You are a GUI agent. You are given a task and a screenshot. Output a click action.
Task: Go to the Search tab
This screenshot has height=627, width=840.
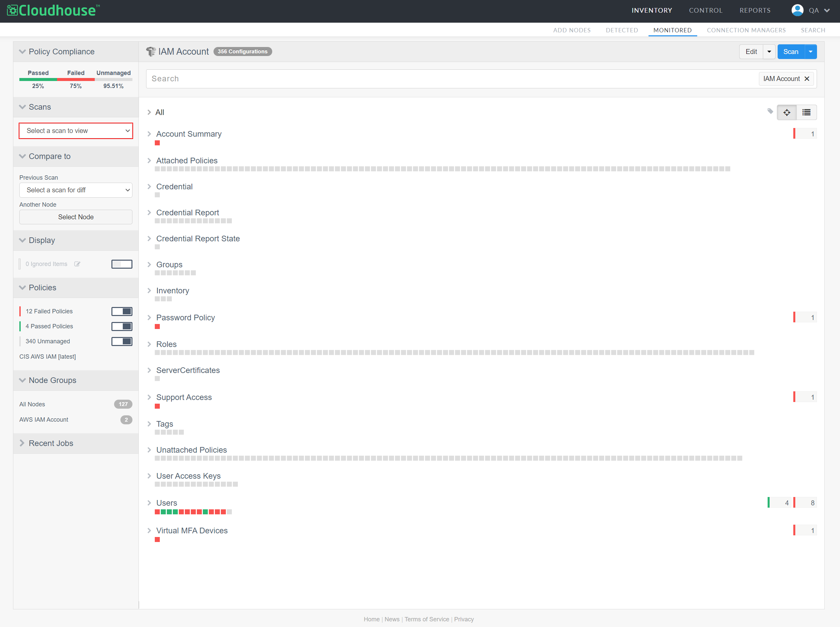coord(813,30)
